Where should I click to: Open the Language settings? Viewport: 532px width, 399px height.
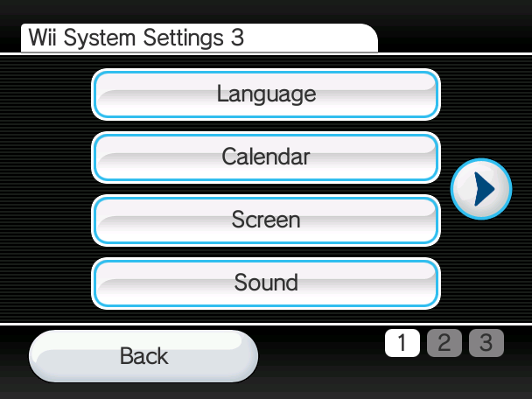click(266, 94)
